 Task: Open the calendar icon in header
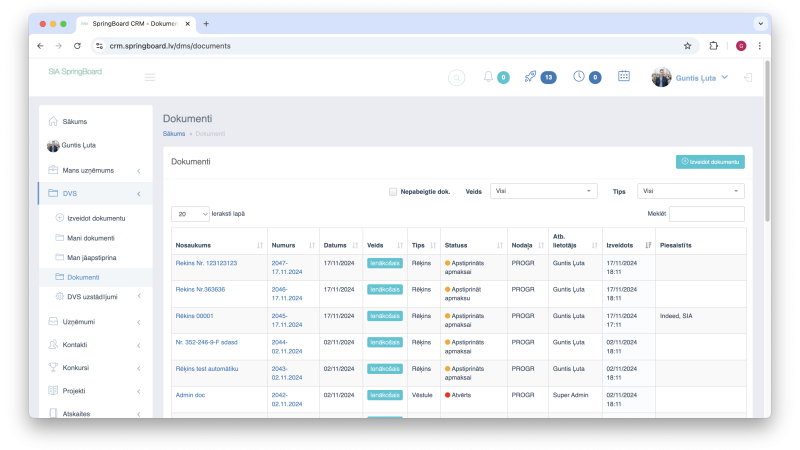point(623,76)
